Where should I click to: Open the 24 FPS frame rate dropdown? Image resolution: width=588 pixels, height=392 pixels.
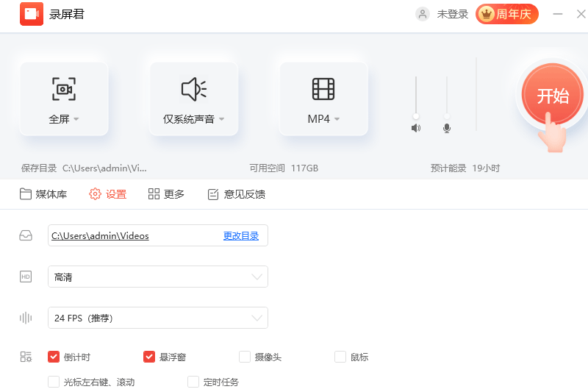257,318
